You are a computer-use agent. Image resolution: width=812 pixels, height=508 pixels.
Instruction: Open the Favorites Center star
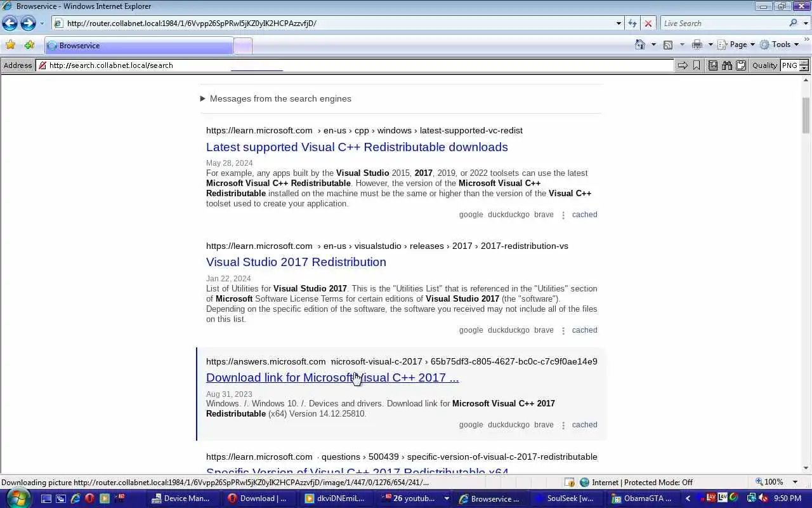(x=10, y=45)
